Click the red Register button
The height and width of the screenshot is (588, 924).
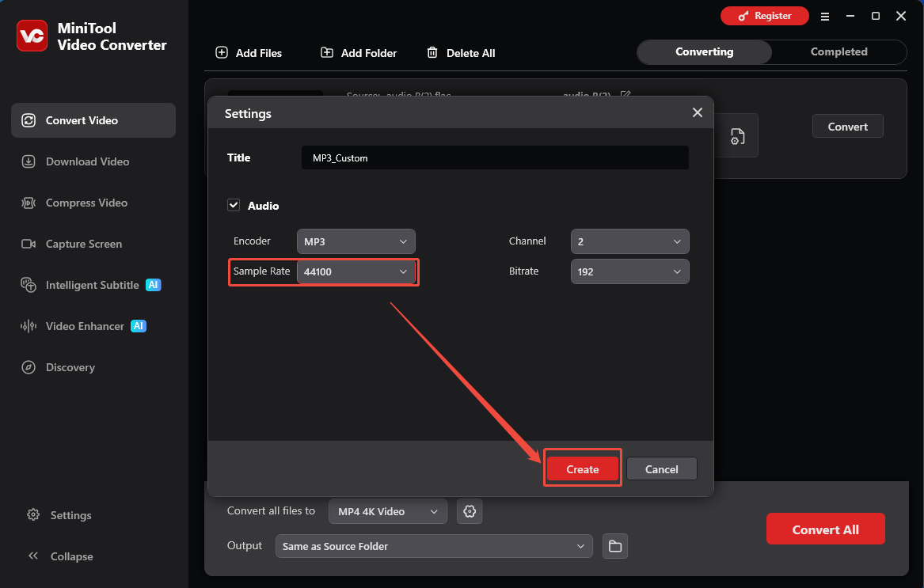pyautogui.click(x=764, y=16)
